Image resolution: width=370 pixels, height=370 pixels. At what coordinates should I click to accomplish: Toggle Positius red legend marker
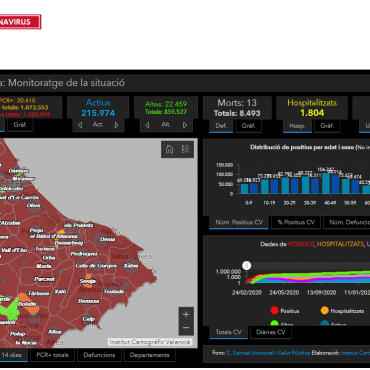pos(274,311)
